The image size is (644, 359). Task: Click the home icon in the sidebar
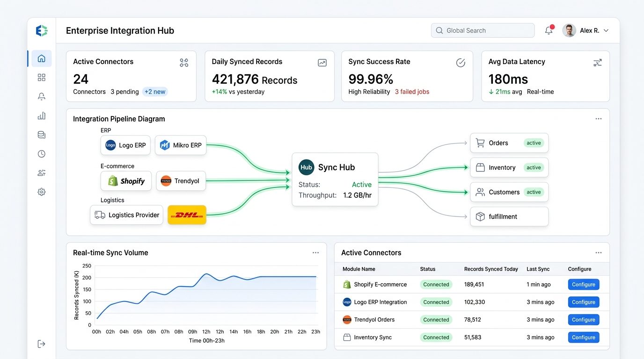tap(42, 58)
